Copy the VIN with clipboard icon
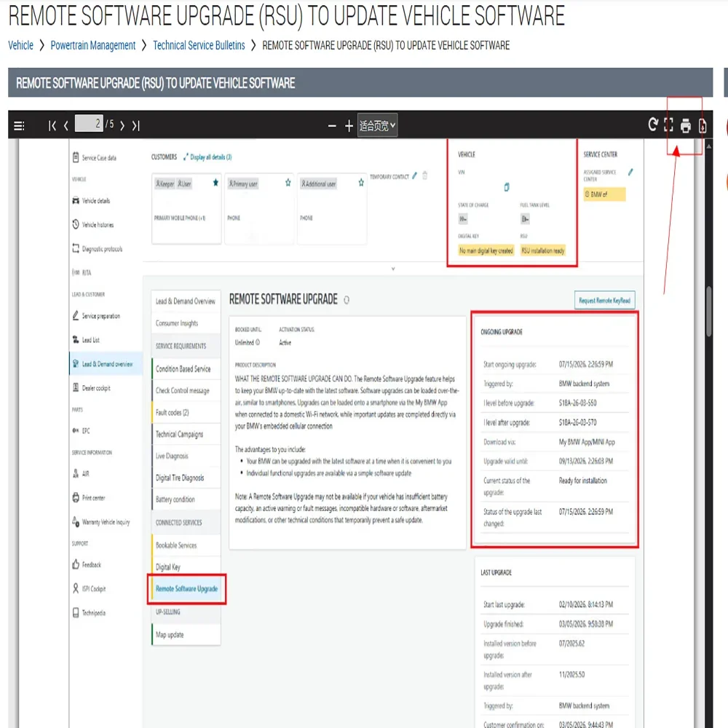The image size is (728, 728). pos(507,186)
